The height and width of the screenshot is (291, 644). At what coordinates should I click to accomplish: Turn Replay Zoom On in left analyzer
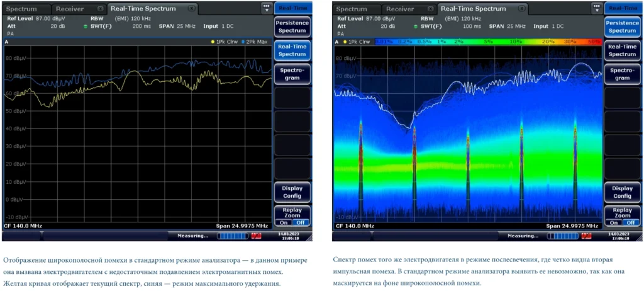pos(285,222)
